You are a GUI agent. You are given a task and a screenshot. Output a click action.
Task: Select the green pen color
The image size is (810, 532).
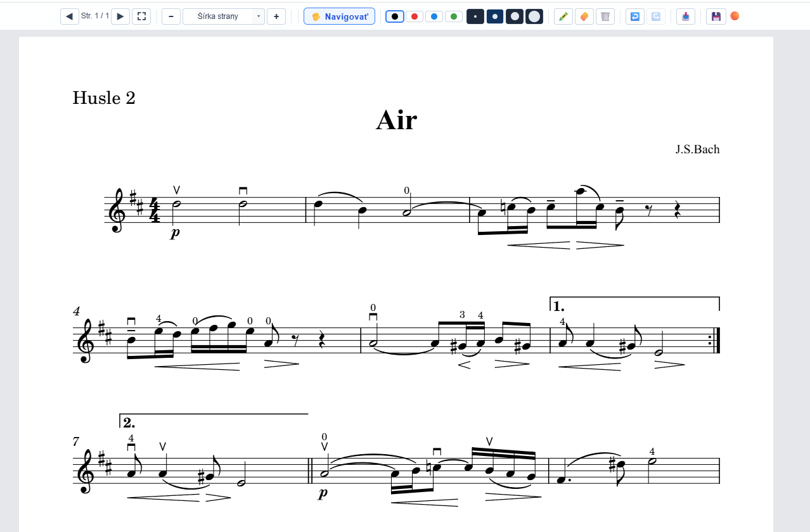coord(454,16)
